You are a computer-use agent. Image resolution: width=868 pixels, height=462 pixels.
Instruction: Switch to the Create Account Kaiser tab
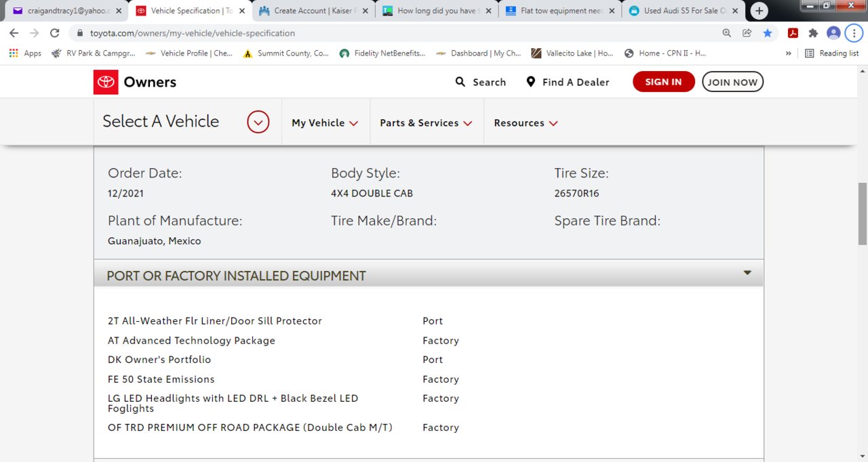point(313,11)
